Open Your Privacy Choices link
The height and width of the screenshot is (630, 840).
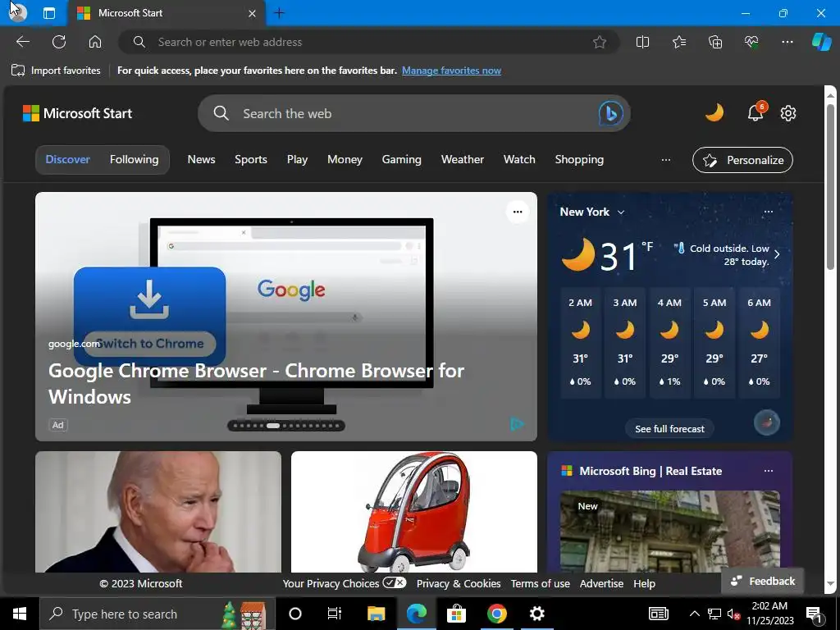click(344, 583)
